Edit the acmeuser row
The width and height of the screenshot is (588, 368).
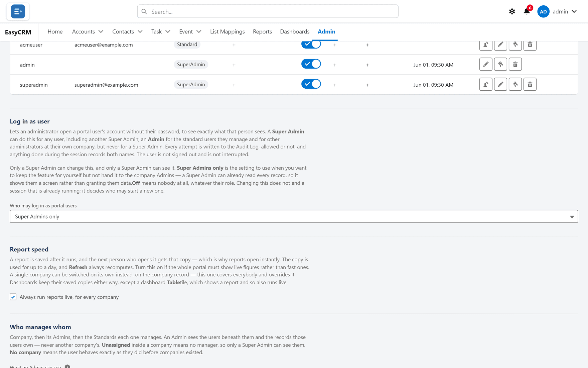tap(500, 44)
